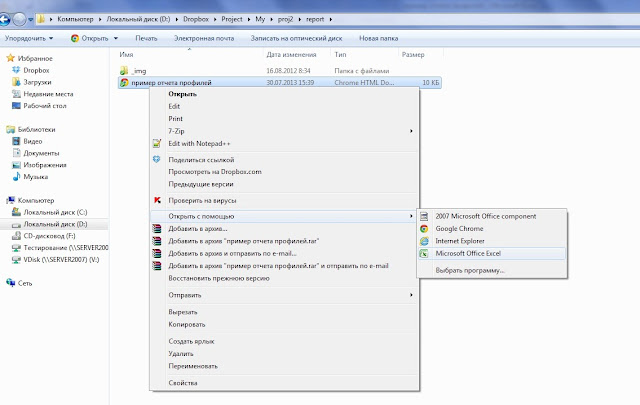The width and height of the screenshot is (640, 405).
Task: Select Локальный диск (D:) in navigation tree
Action: (x=54, y=224)
